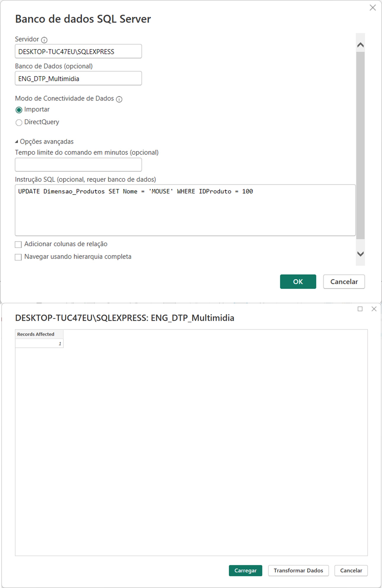382x588 pixels.
Task: Close the navigator preview window
Action: (x=374, y=309)
